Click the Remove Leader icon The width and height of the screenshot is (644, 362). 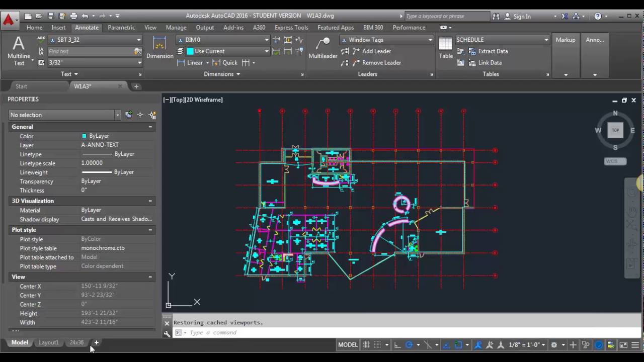click(356, 63)
